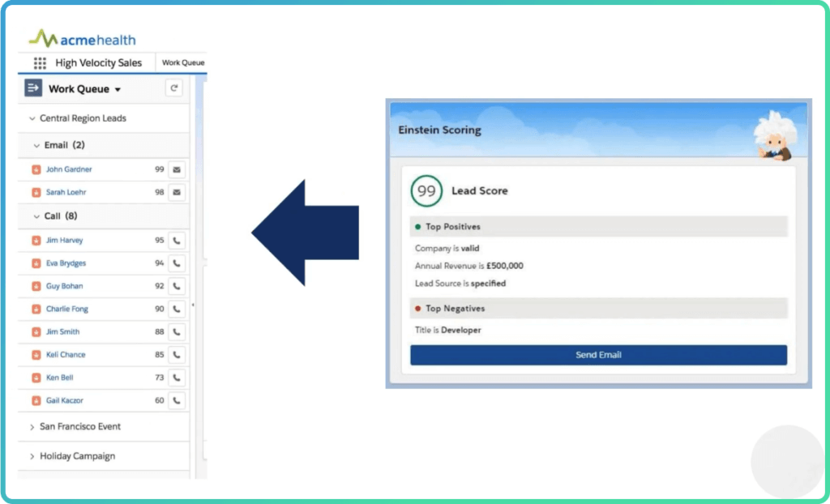This screenshot has width=830, height=504.
Task: Collapse Central Region Leads section
Action: 32,118
